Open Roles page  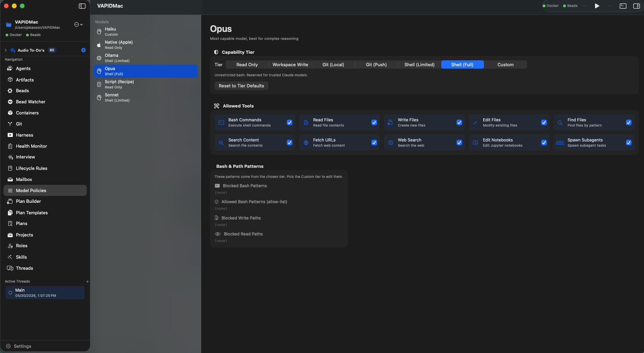tap(45, 246)
